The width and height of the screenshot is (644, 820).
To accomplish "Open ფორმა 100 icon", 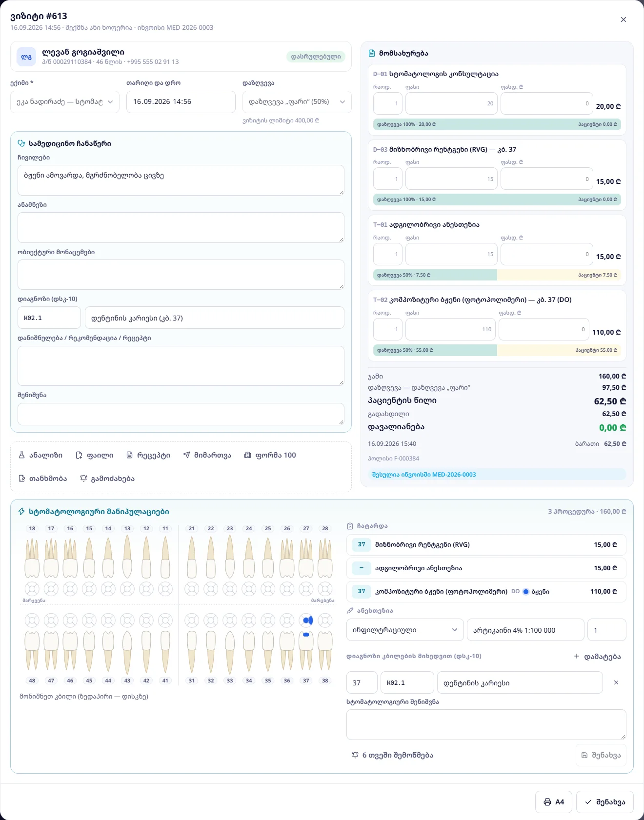I will pos(247,455).
